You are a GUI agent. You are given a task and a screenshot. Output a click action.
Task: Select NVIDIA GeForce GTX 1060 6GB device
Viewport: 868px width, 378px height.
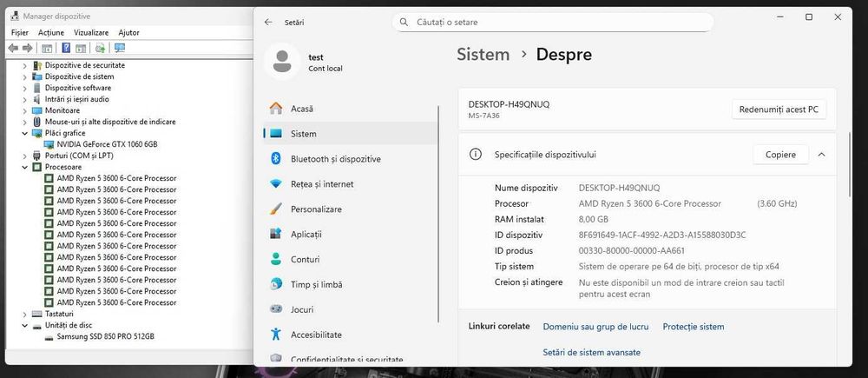pyautogui.click(x=107, y=144)
